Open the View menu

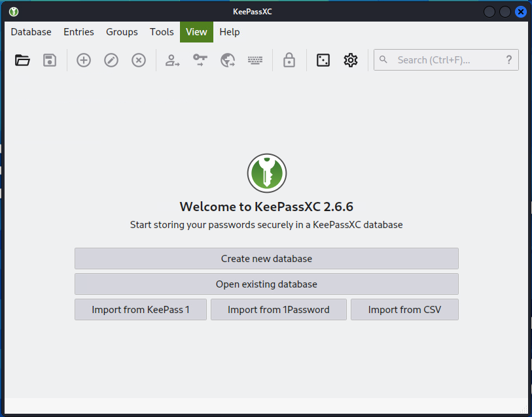[196, 32]
